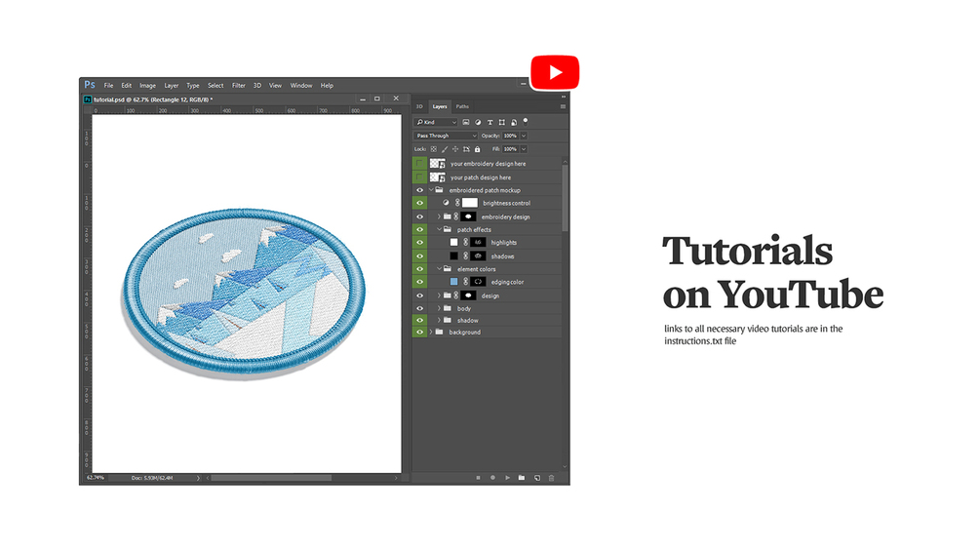This screenshot has width=980, height=551.
Task: Open the Kind filter dropdown
Action: 436,123
